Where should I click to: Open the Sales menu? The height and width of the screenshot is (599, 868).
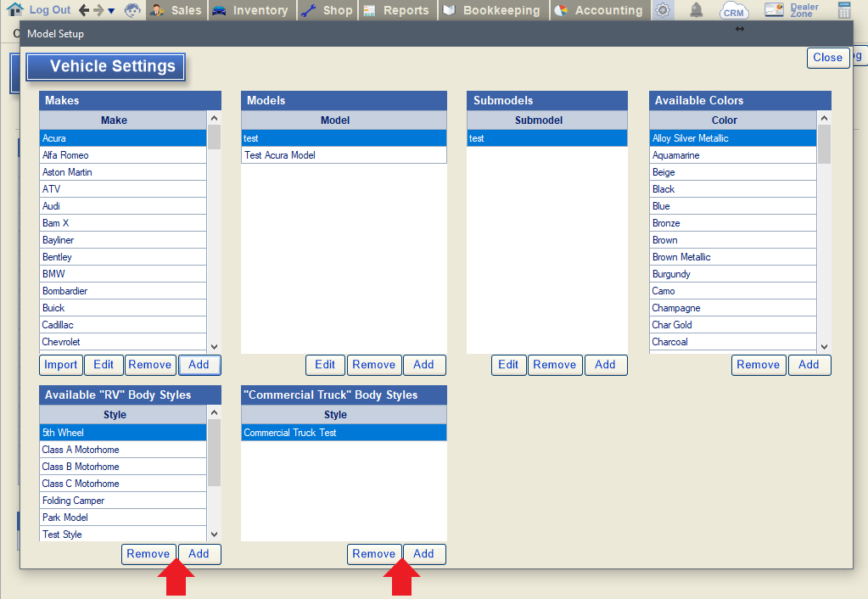[176, 10]
